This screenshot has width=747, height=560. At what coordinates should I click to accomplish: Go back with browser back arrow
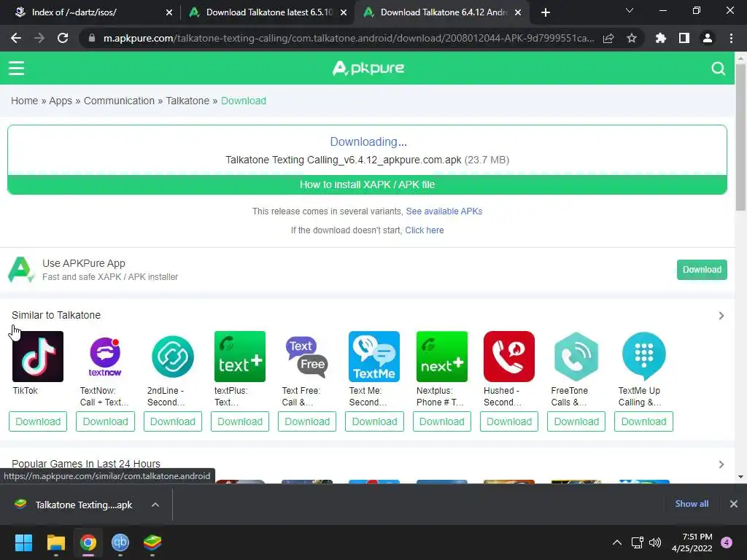pyautogui.click(x=16, y=38)
